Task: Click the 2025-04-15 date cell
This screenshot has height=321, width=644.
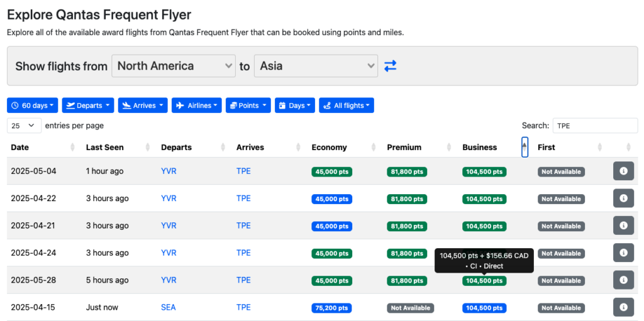Action: [x=33, y=307]
